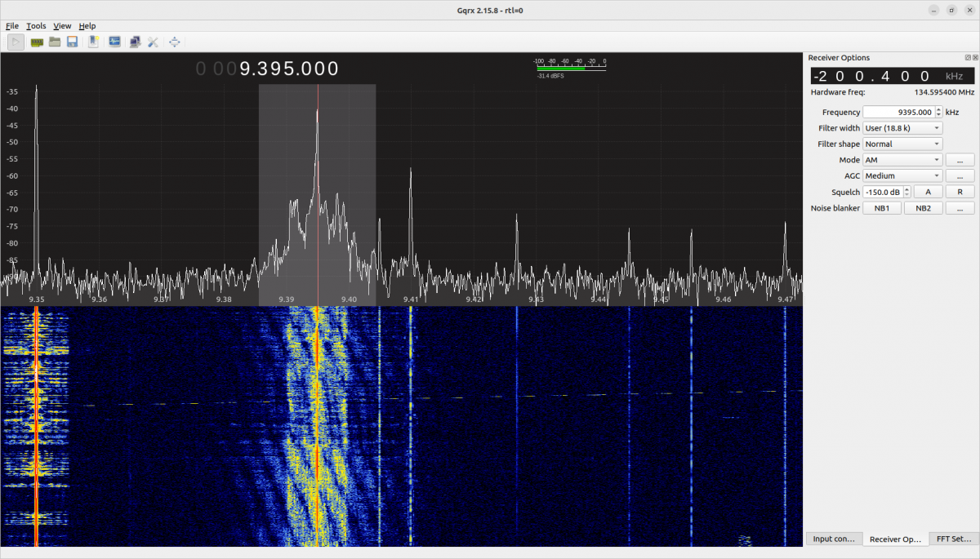Screen dimensions: 980x559
Task: Start DSP with the play button
Action: click(16, 42)
